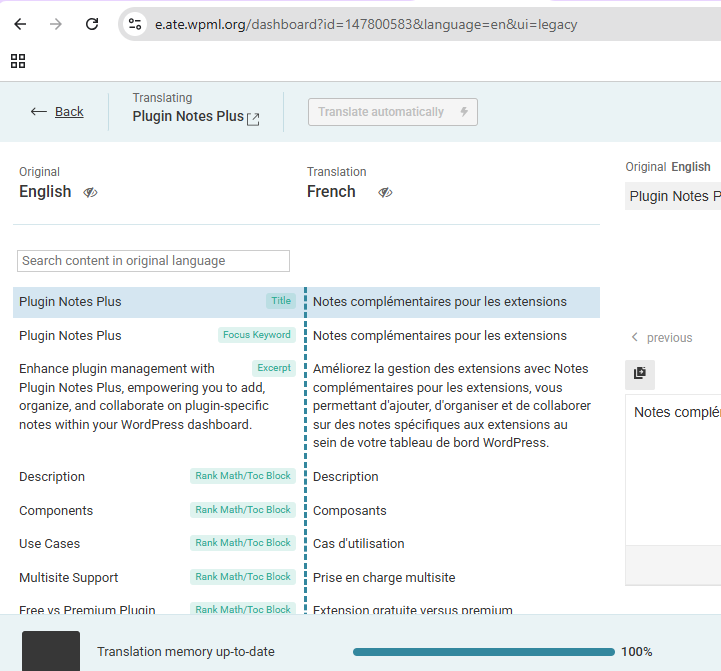The height and width of the screenshot is (671, 721).
Task: Reload the page with refresh icon
Action: (x=92, y=24)
